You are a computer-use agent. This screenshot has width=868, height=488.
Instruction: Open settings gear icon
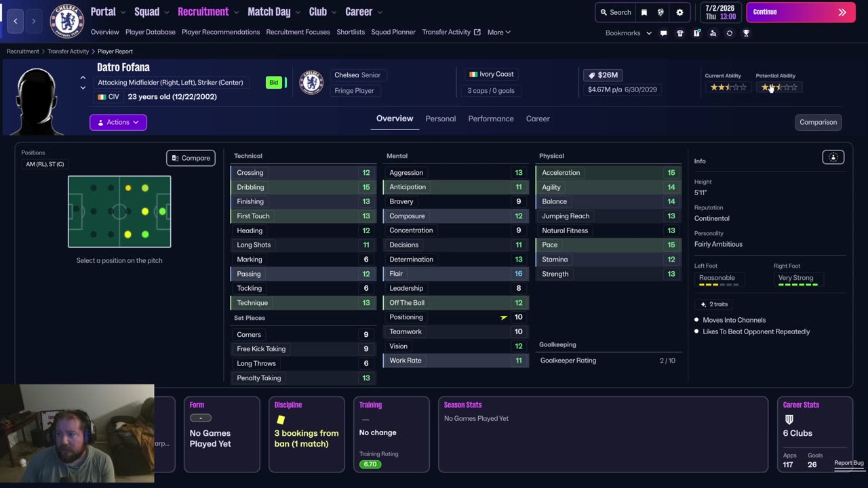pos(679,12)
